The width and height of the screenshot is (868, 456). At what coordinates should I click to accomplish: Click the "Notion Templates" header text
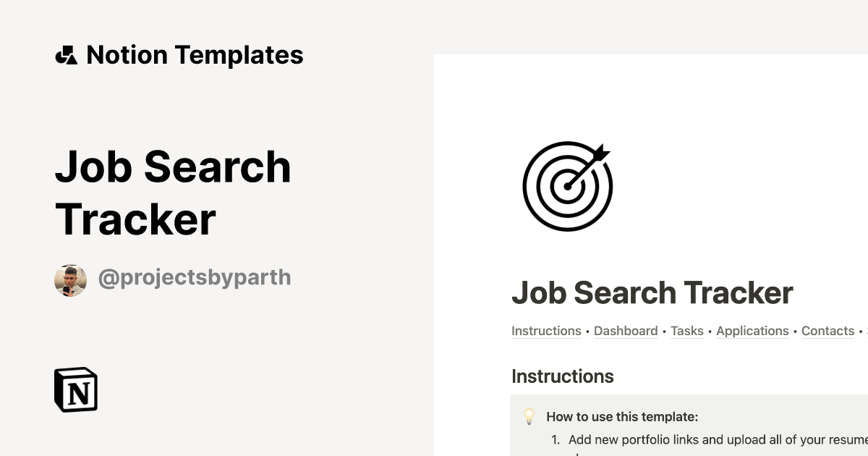click(195, 55)
